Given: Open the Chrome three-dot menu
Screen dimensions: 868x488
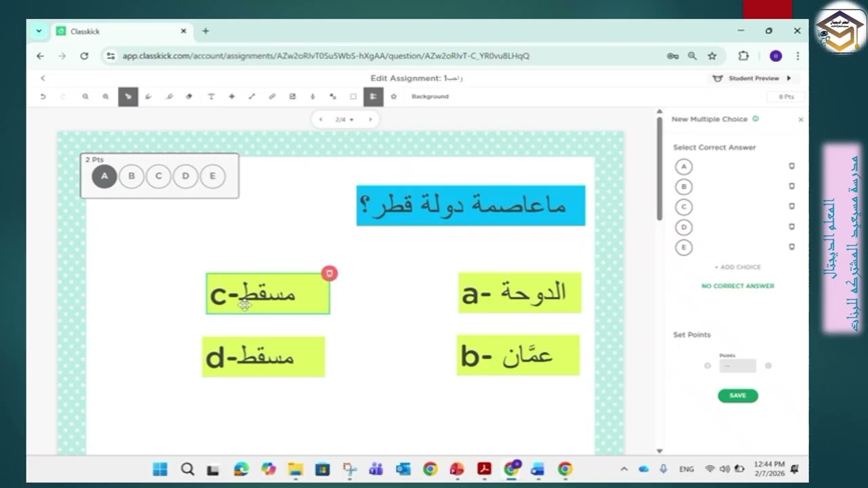Looking at the screenshot, I should [x=797, y=56].
